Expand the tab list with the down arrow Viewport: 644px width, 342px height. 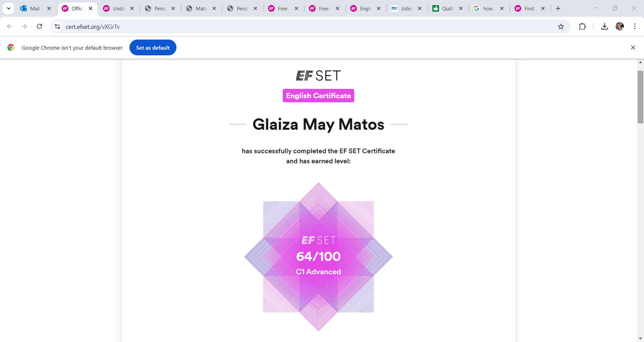pyautogui.click(x=8, y=8)
